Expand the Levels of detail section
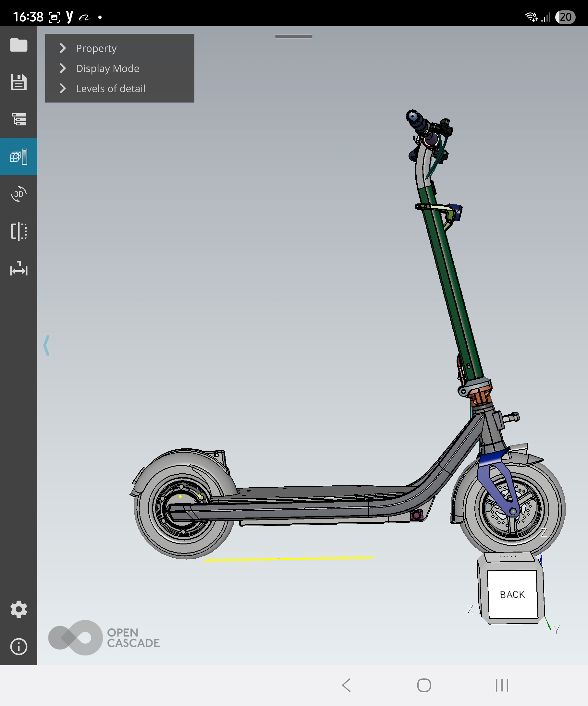 click(110, 89)
